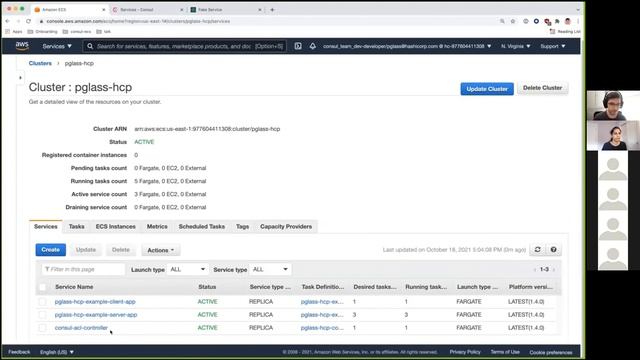
Task: Go back with the browser back arrow
Action: (x=7, y=21)
